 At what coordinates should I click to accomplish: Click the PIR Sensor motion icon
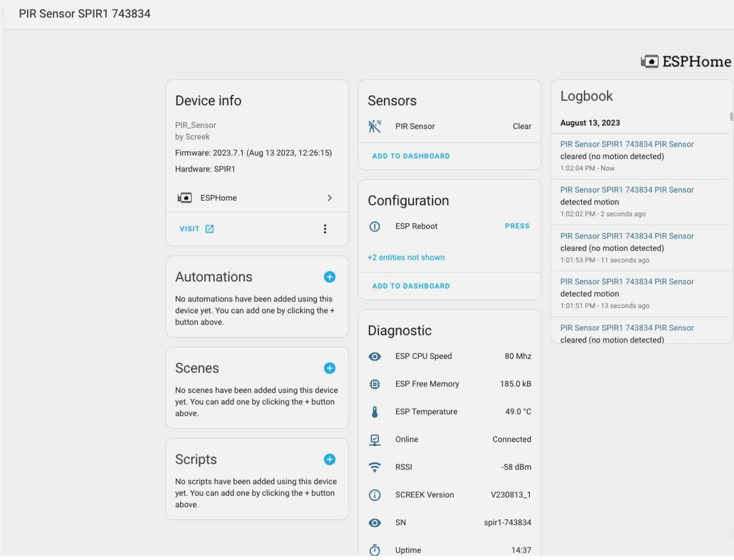tap(375, 126)
